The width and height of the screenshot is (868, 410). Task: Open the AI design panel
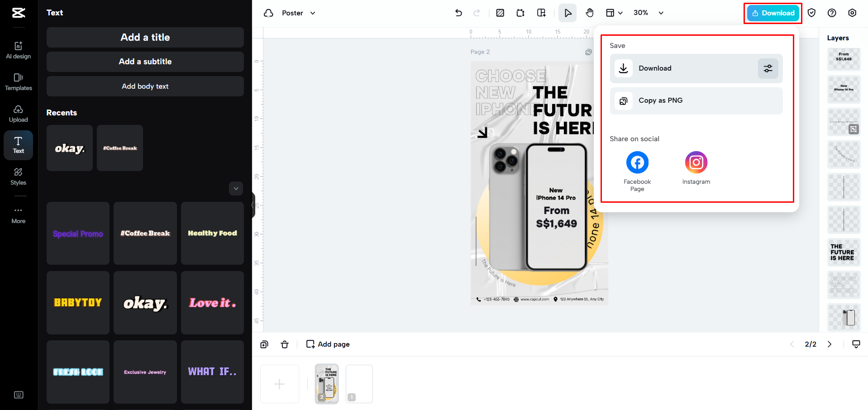pos(19,50)
